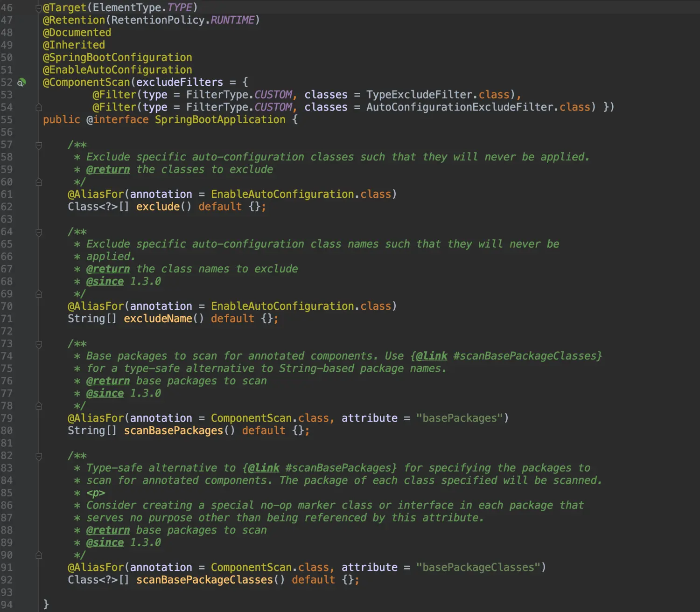The width and height of the screenshot is (700, 612).
Task: Click the SpringBootApplication interface name
Action: point(220,120)
